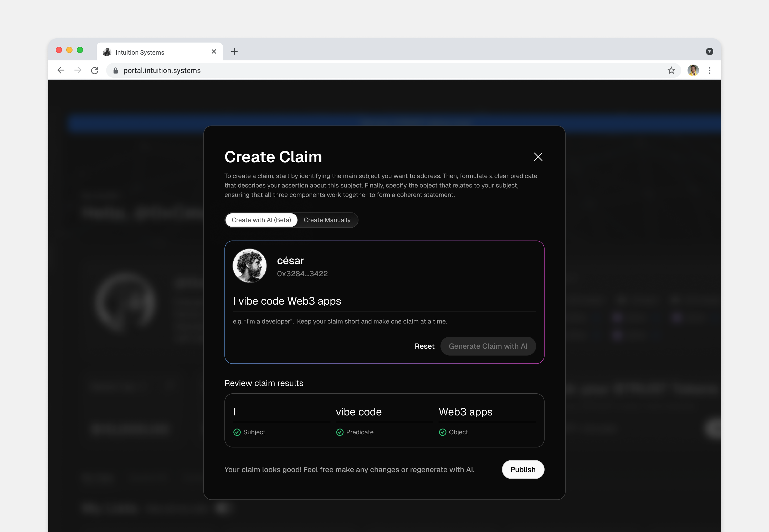Switch to Create with AI (Beta)

(261, 220)
